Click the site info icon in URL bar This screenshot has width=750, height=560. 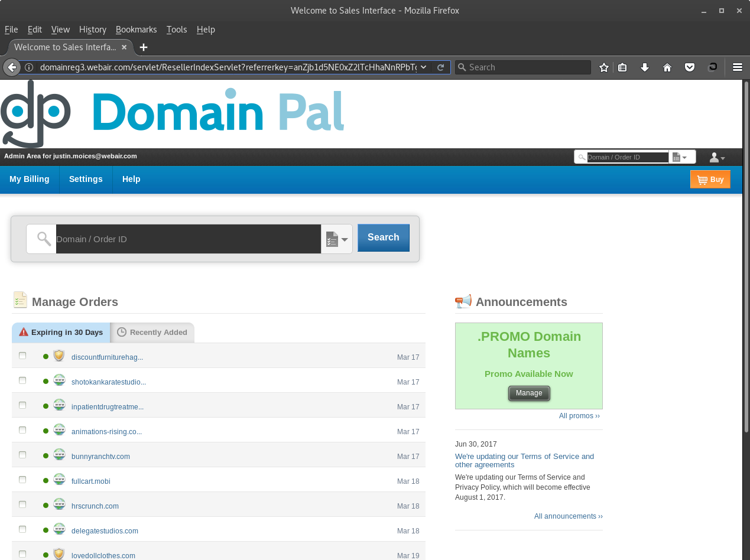pyautogui.click(x=28, y=67)
